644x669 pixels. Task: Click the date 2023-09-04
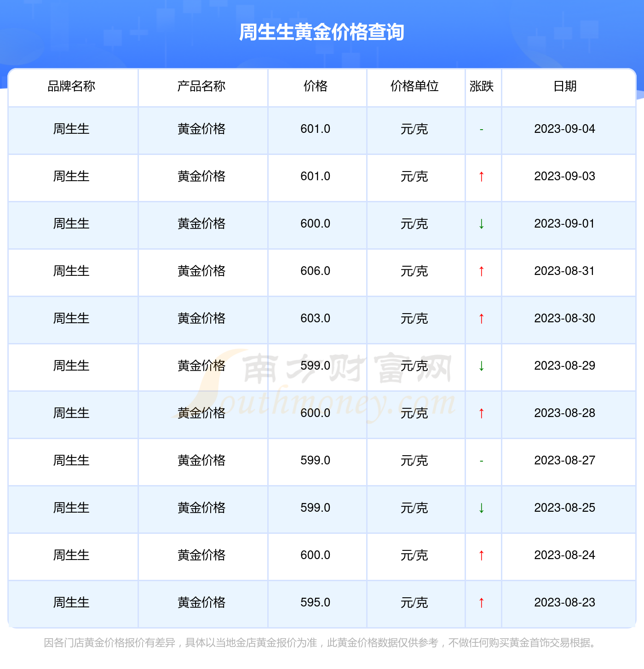[x=564, y=129]
